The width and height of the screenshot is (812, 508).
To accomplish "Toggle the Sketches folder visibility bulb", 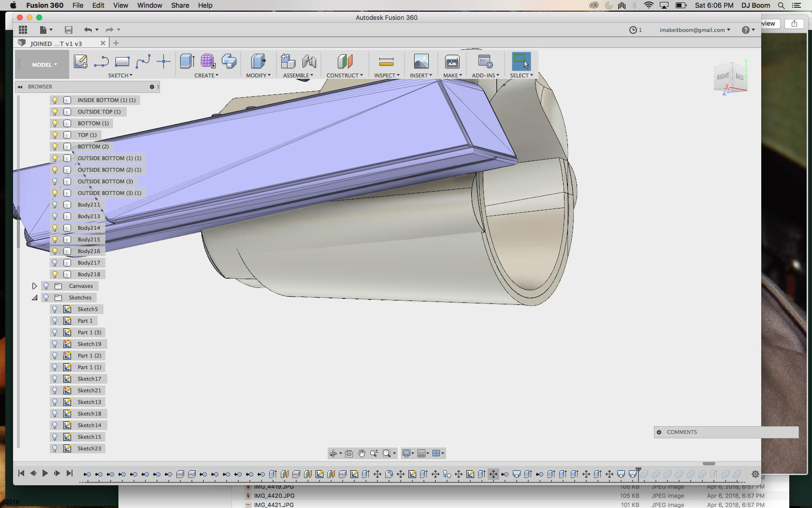I will tap(46, 298).
